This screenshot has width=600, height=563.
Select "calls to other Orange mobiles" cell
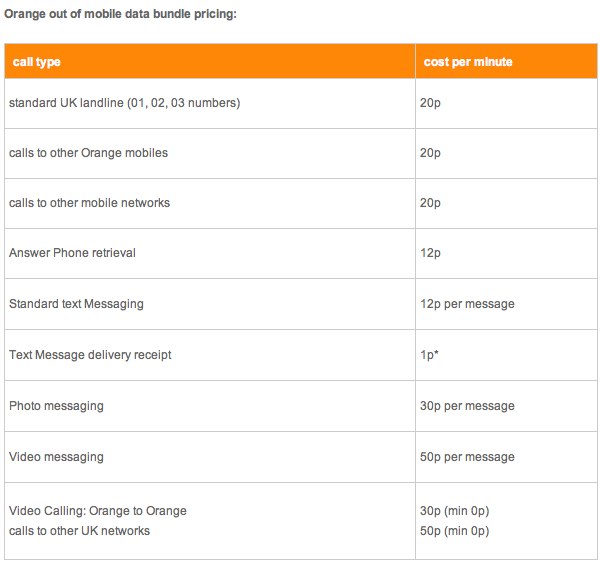[88, 153]
